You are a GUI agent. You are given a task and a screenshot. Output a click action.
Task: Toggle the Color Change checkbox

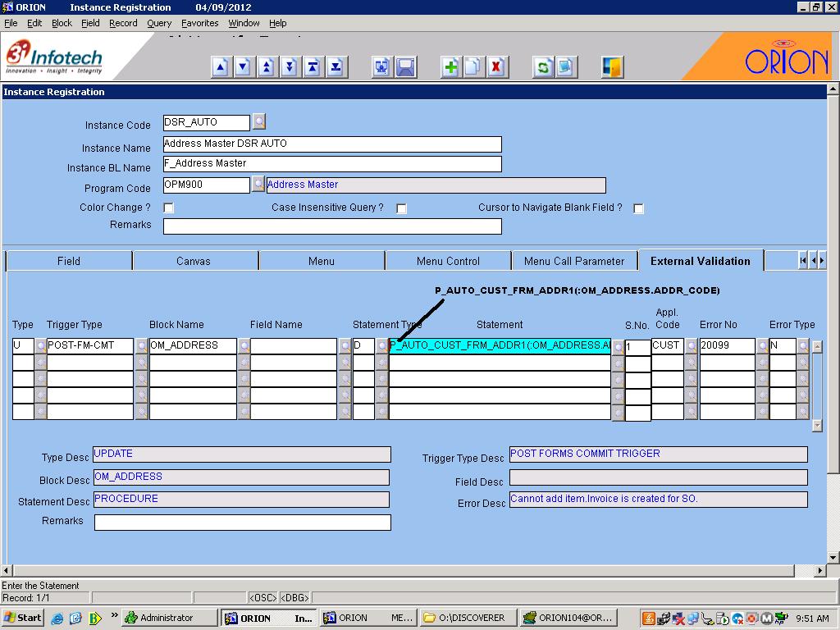click(169, 208)
